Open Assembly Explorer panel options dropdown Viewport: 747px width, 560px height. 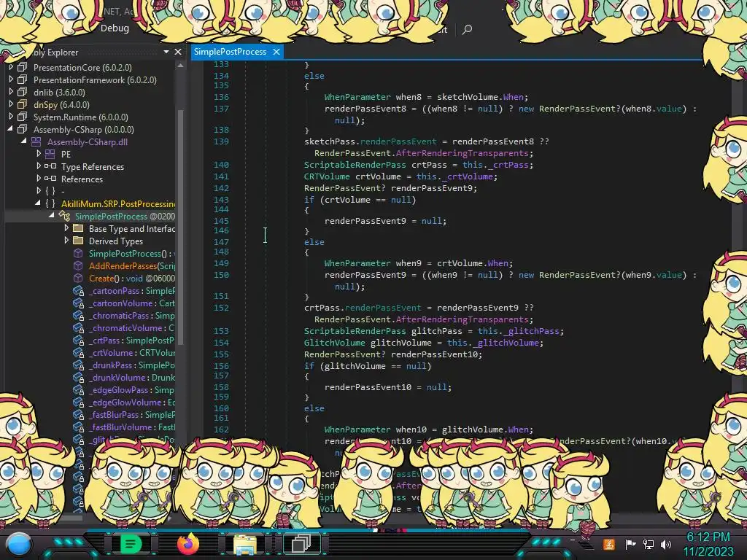[x=166, y=52]
